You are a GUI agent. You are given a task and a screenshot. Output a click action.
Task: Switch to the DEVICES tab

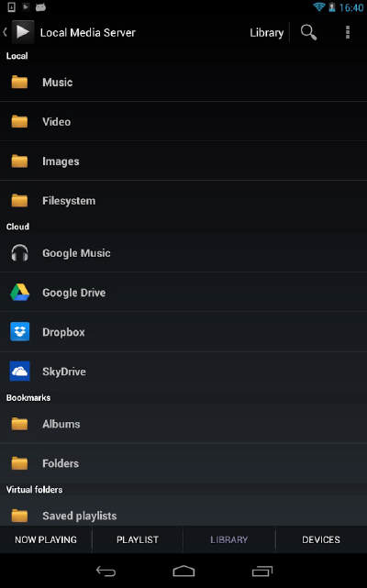click(x=321, y=539)
